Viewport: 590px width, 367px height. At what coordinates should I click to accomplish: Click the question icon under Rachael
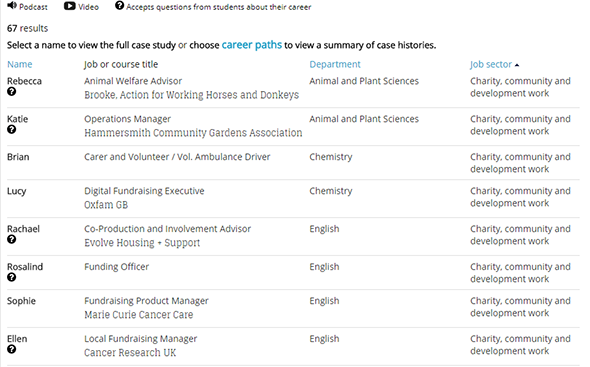pyautogui.click(x=12, y=239)
